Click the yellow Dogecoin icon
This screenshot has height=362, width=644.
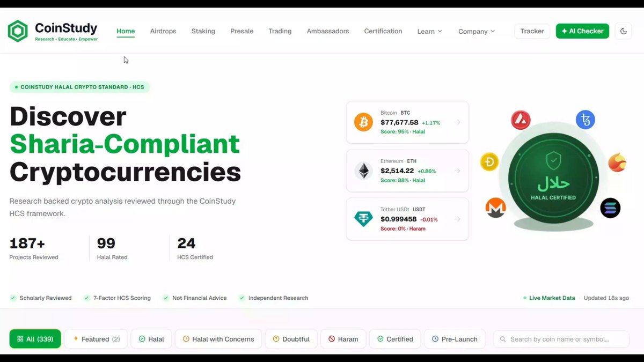click(x=489, y=161)
